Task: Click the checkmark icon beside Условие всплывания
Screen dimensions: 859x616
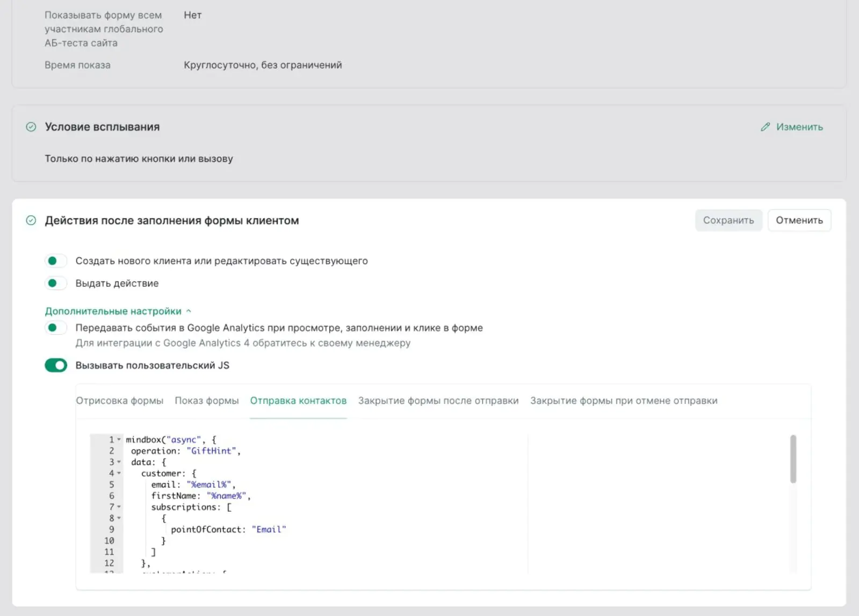Action: tap(31, 127)
